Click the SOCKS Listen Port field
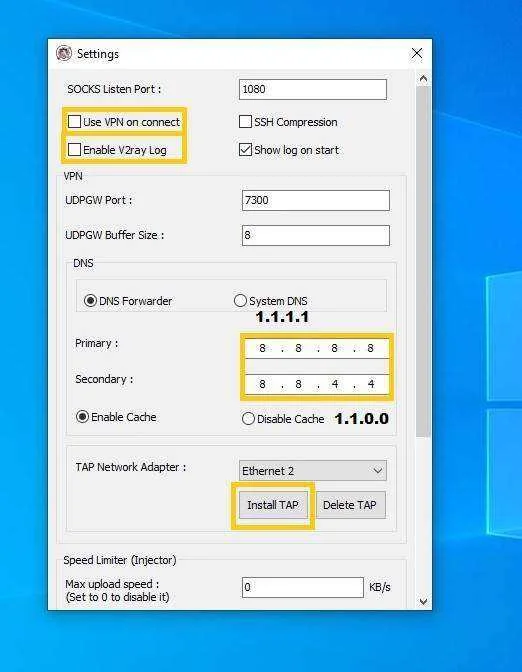 point(312,89)
